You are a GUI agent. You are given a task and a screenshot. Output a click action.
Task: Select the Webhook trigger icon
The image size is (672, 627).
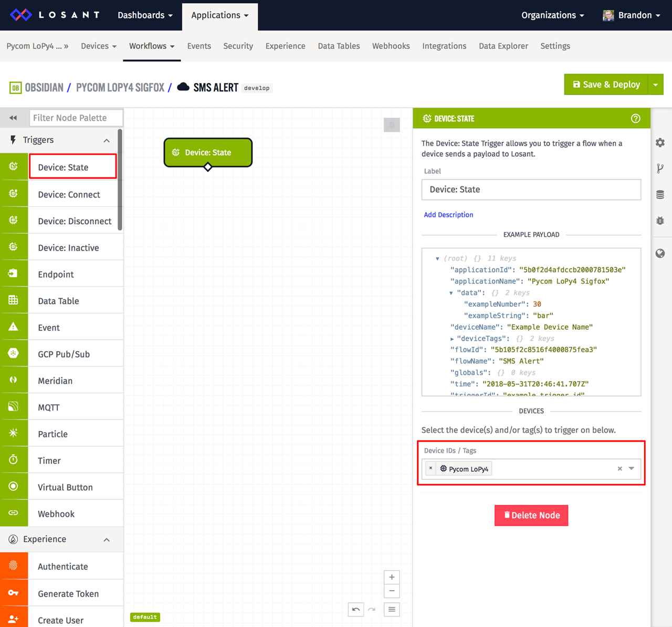click(14, 513)
